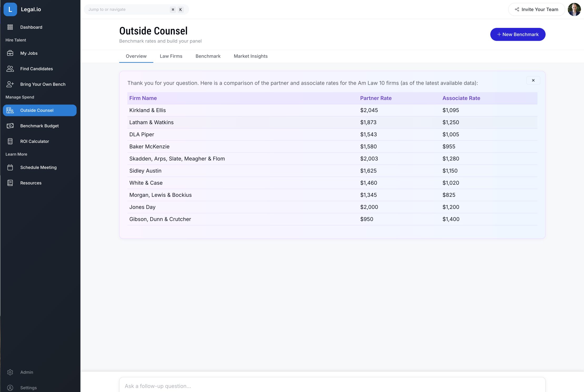
Task: Select Outside Counsel in sidebar
Action: (40, 110)
